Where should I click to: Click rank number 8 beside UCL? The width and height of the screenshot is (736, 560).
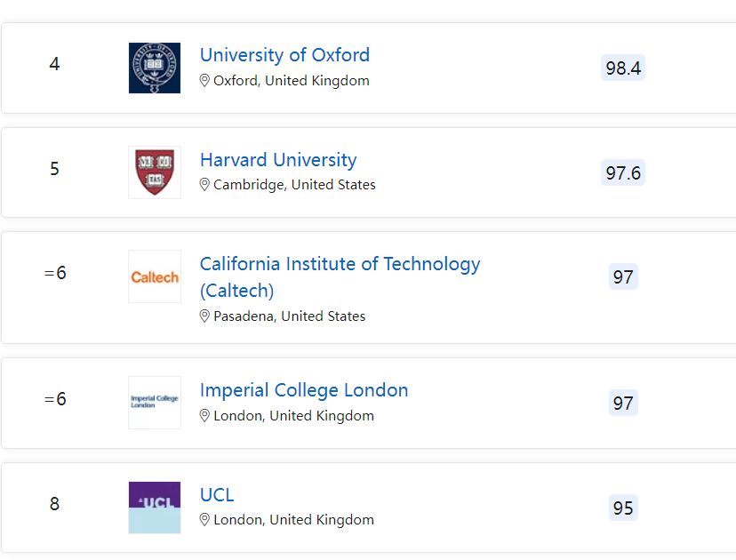tap(54, 505)
